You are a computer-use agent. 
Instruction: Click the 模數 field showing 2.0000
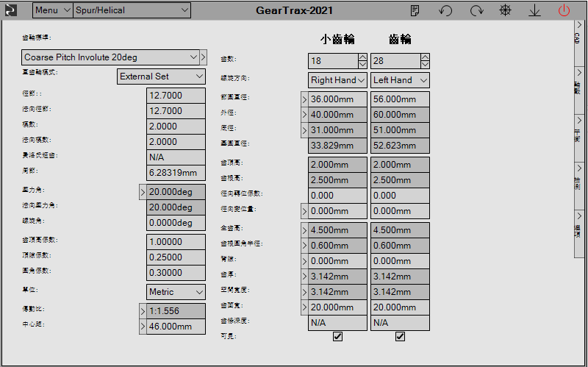[x=176, y=127]
